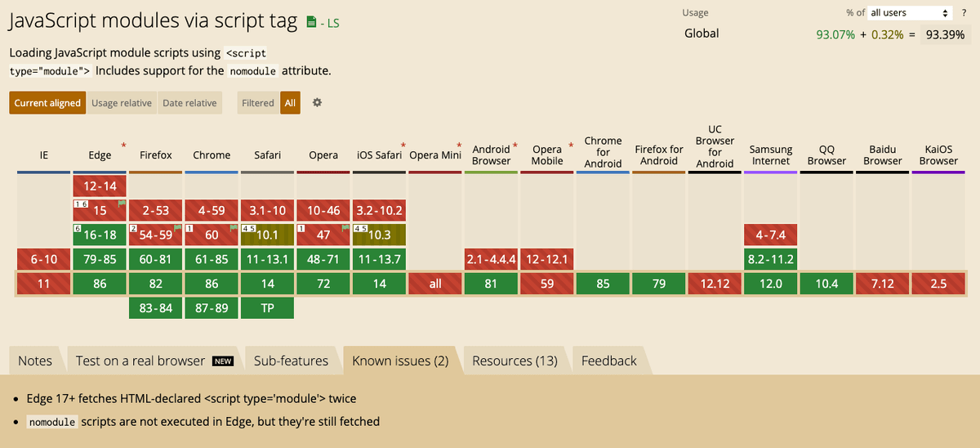Click the page title JavaScript modules via script tag

154,21
